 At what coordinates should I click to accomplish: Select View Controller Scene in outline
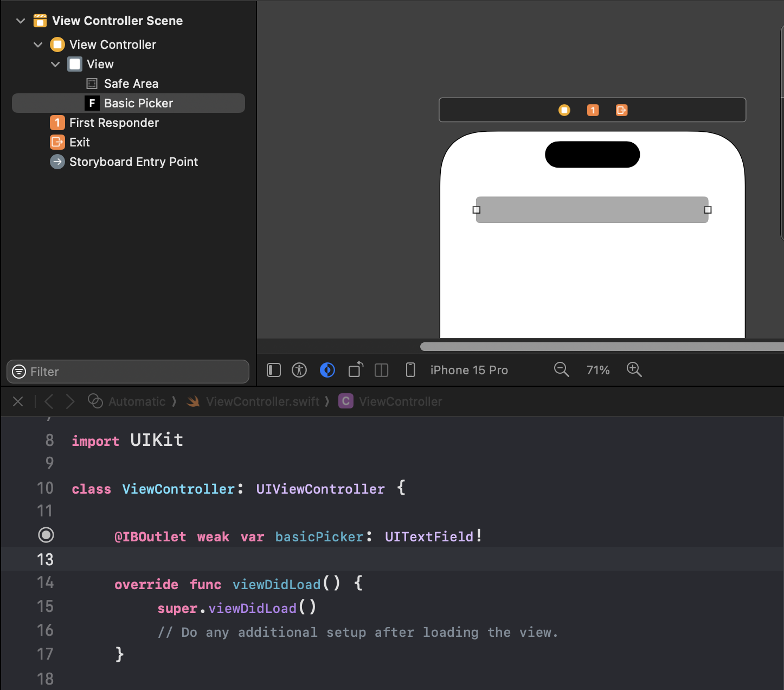(x=118, y=21)
